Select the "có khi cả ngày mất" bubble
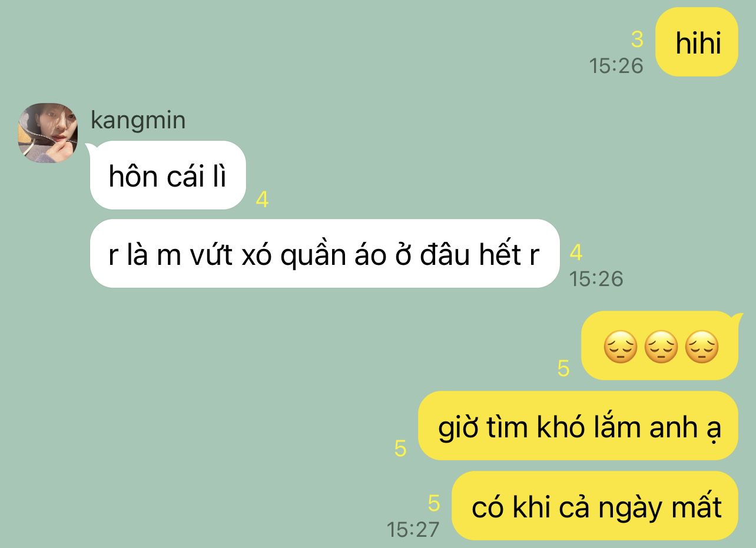 pos(595,506)
